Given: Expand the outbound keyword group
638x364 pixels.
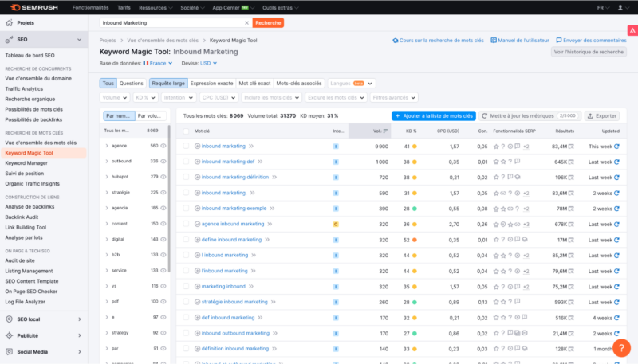Looking at the screenshot, I should (x=107, y=161).
